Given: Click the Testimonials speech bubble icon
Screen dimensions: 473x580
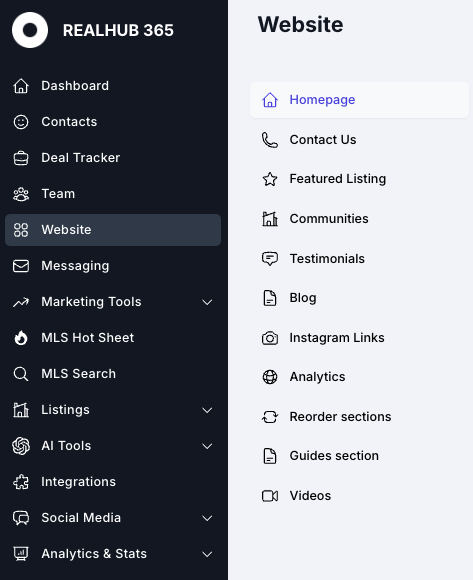Looking at the screenshot, I should click(x=270, y=259).
